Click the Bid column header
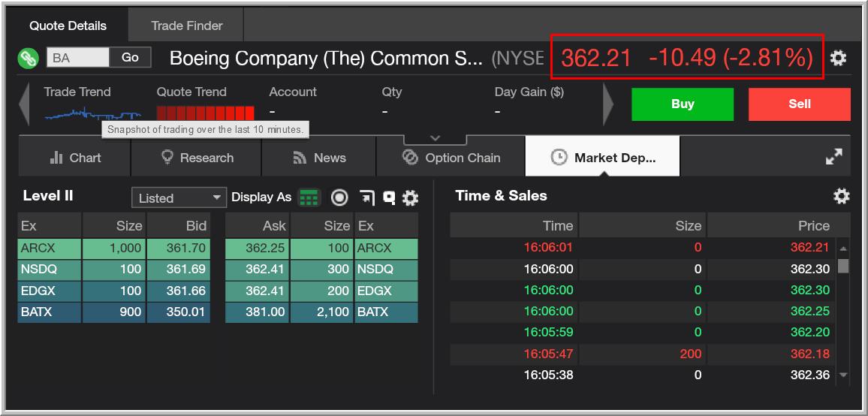Screen dimensions: 868x416 [178, 225]
